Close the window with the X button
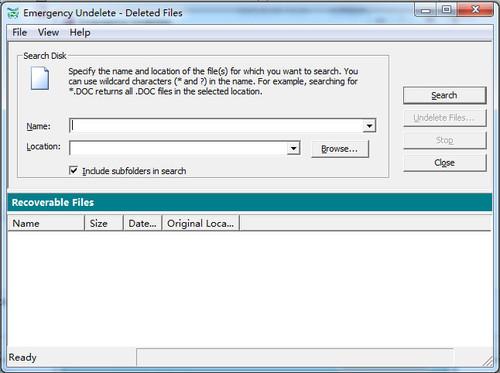500x373 pixels. tap(475, 10)
